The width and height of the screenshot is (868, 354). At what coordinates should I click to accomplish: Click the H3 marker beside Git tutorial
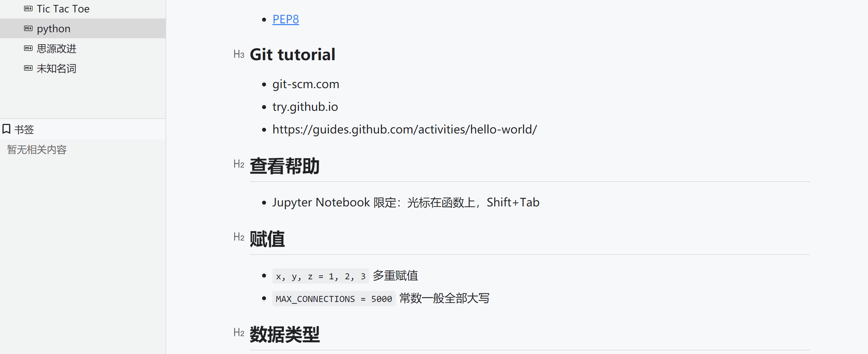pos(239,55)
